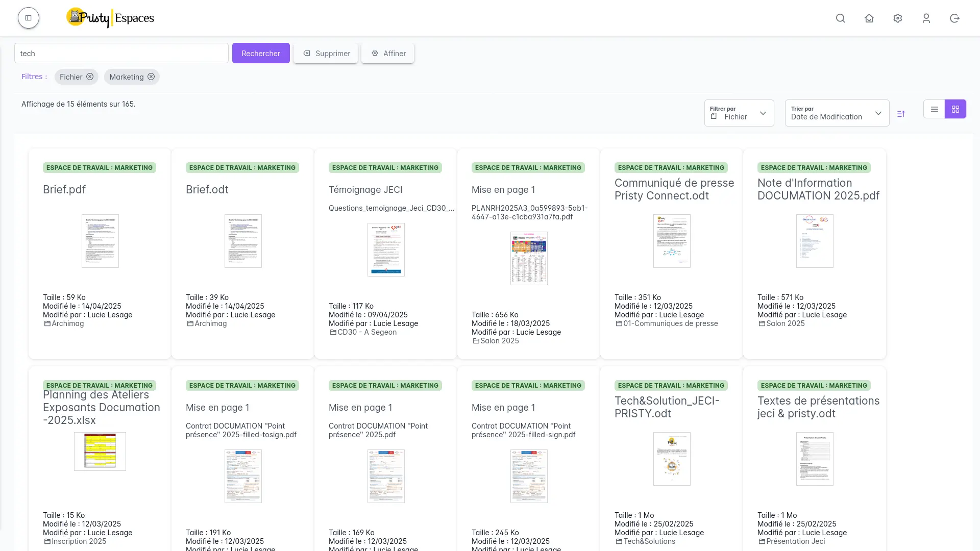
Task: Open the Tech&Solutions folder
Action: tap(645, 541)
